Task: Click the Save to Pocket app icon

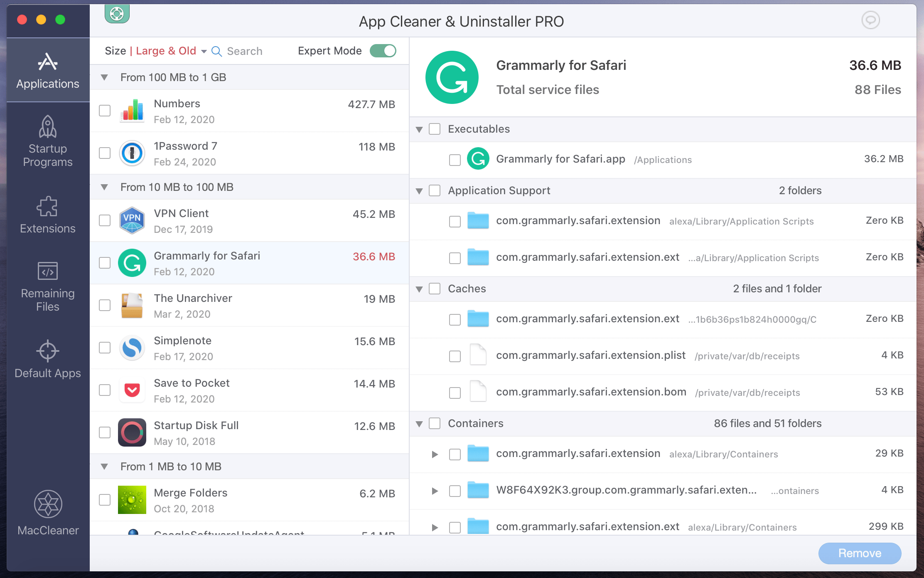Action: coord(132,390)
